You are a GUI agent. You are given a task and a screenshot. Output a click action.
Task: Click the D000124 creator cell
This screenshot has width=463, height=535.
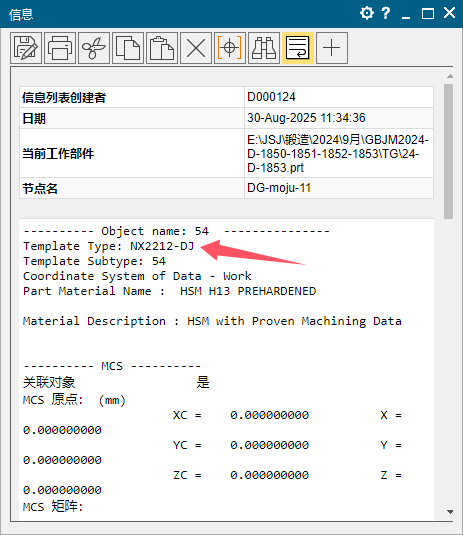(339, 97)
